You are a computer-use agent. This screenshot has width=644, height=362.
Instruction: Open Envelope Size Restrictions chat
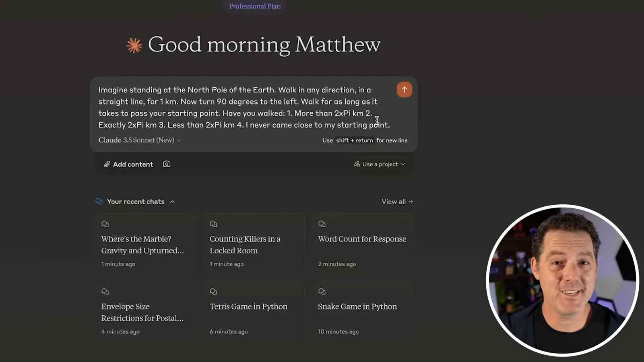click(x=146, y=311)
